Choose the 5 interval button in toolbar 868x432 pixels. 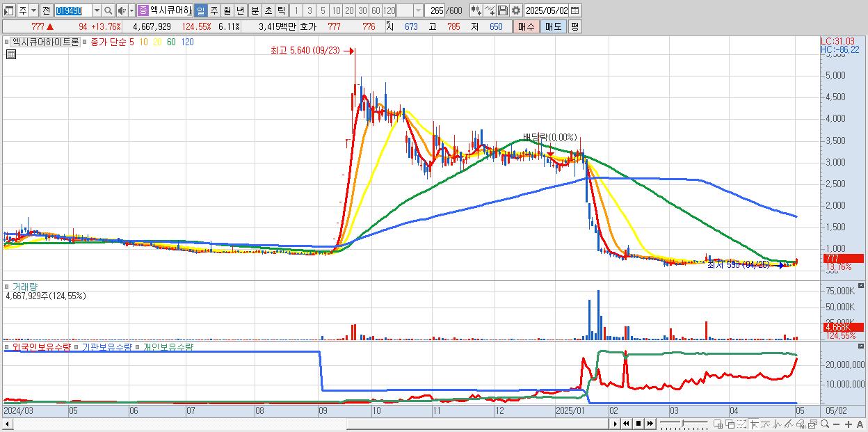click(x=323, y=10)
